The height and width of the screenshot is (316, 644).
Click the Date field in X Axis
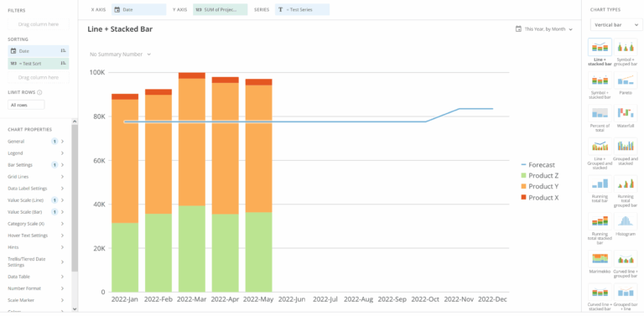(x=139, y=9)
